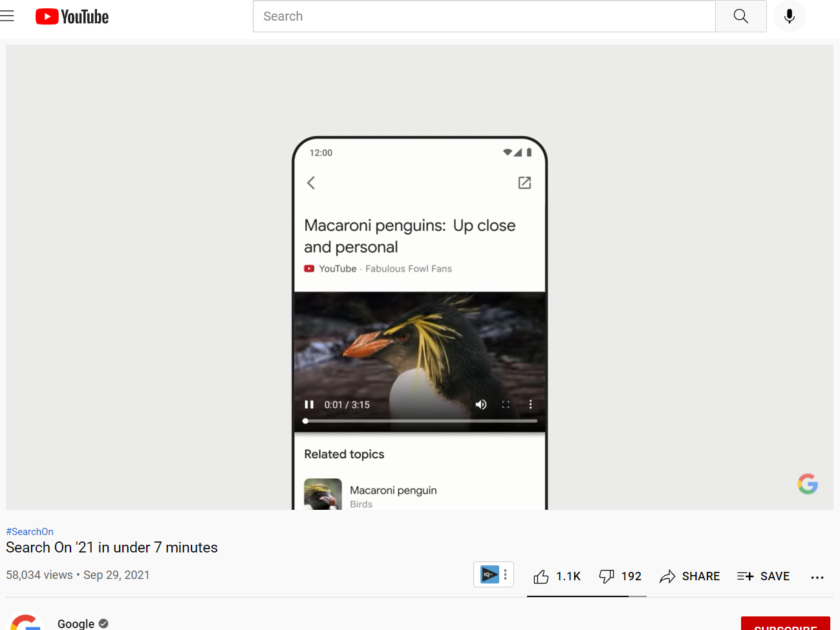840x630 pixels.
Task: Click the YouTube logo
Action: coord(71,16)
